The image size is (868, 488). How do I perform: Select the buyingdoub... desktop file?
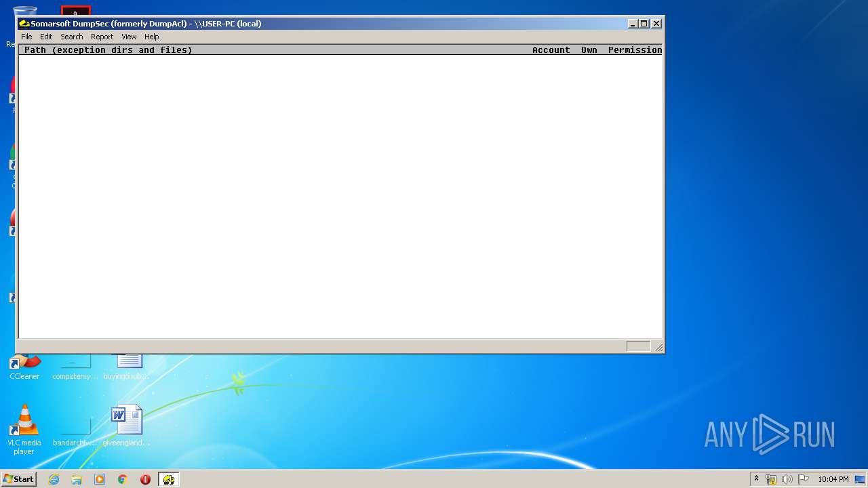point(127,367)
